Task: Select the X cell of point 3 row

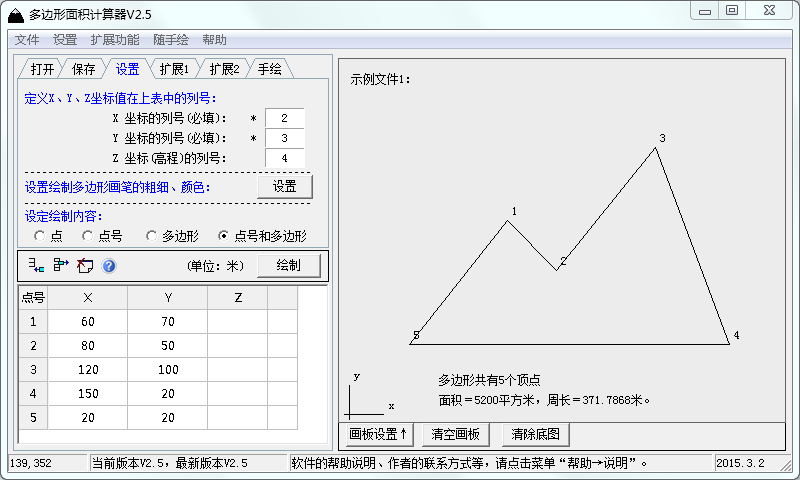Action: 88,369
